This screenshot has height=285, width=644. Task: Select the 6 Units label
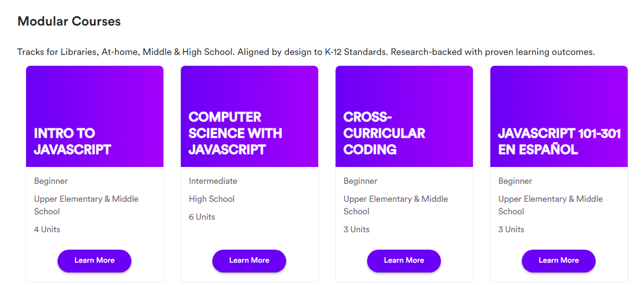(202, 217)
